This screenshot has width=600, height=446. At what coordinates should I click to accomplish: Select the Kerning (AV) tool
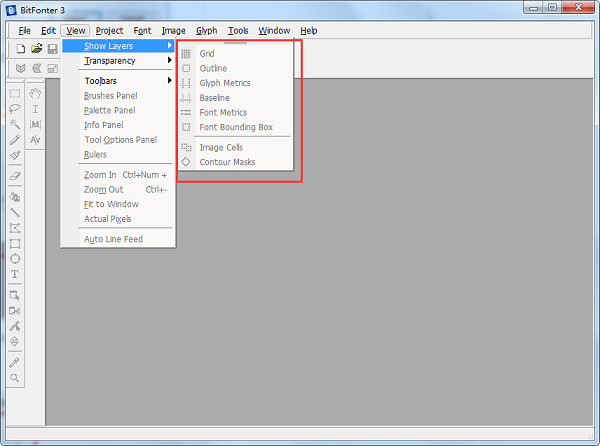coord(35,140)
